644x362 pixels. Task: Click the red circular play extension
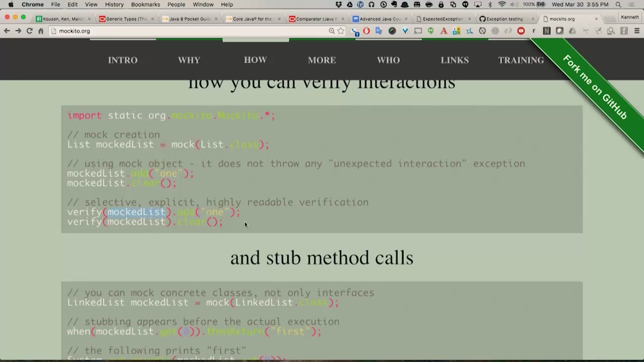(521, 31)
